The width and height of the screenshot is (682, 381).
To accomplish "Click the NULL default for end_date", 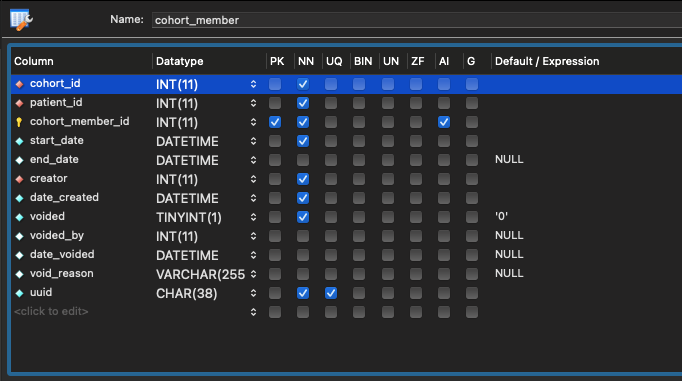I will pyautogui.click(x=509, y=160).
